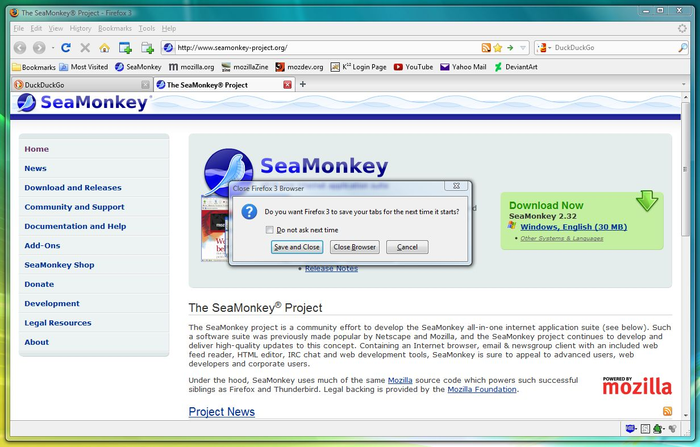700x447 pixels.
Task: Click the green Go arrow in address bar
Action: coord(510,47)
